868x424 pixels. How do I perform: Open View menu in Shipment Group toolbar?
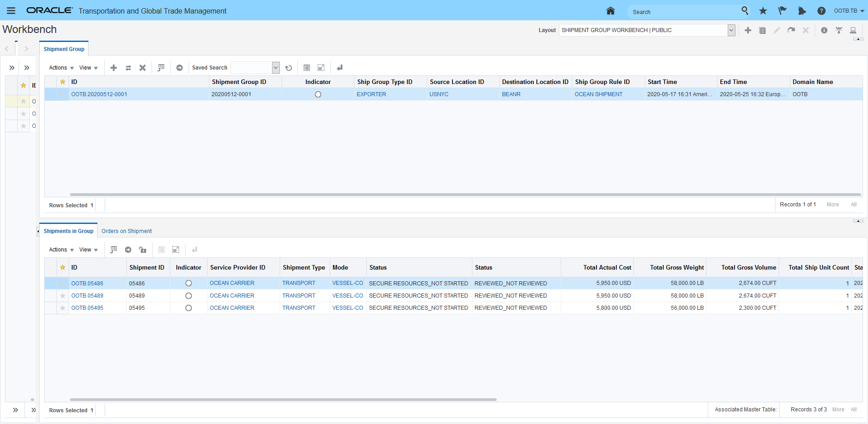coord(88,68)
